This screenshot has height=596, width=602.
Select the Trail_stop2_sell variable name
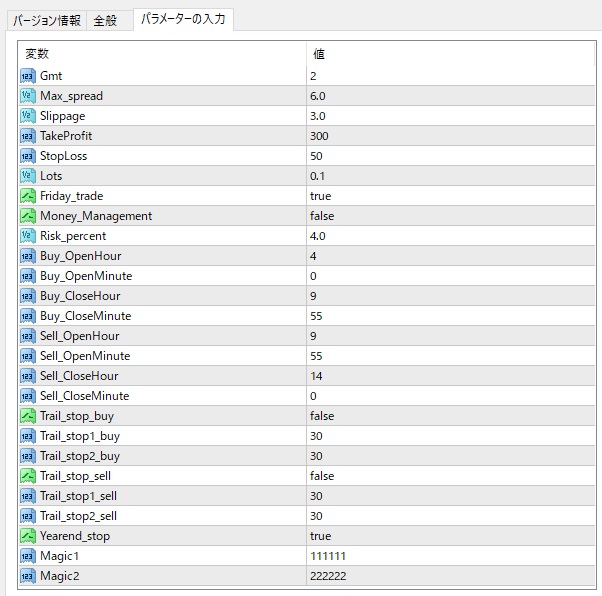click(78, 516)
